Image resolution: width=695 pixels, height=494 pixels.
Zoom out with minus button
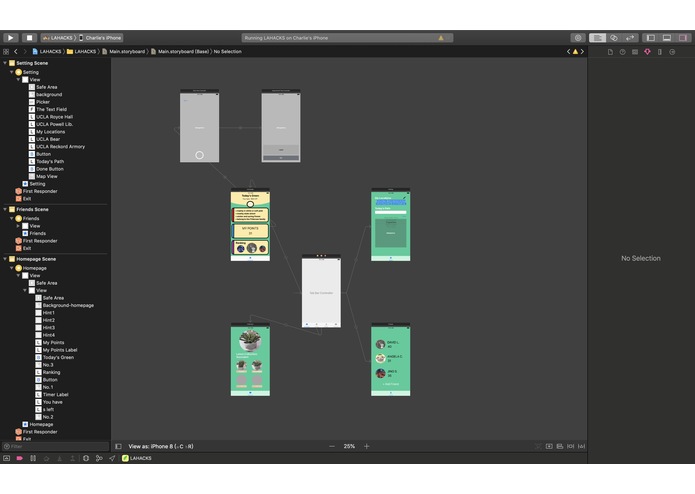click(x=332, y=446)
